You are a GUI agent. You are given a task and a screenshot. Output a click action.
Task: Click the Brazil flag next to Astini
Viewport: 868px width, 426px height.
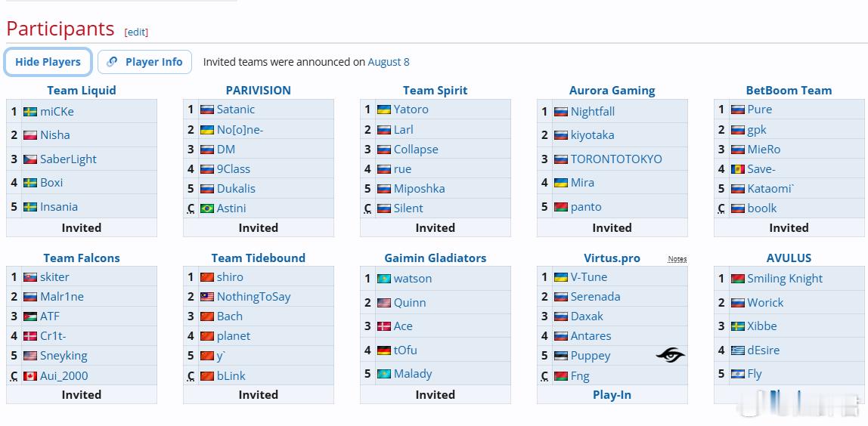point(207,208)
